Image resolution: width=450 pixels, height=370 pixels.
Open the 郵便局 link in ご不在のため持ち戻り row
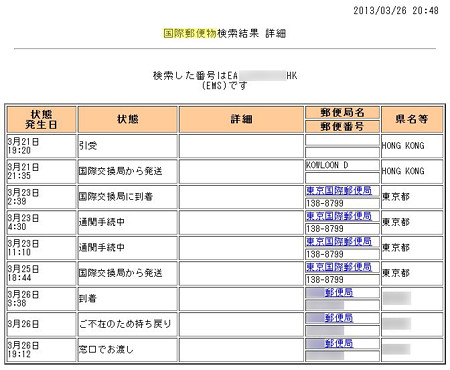pyautogui.click(x=339, y=318)
